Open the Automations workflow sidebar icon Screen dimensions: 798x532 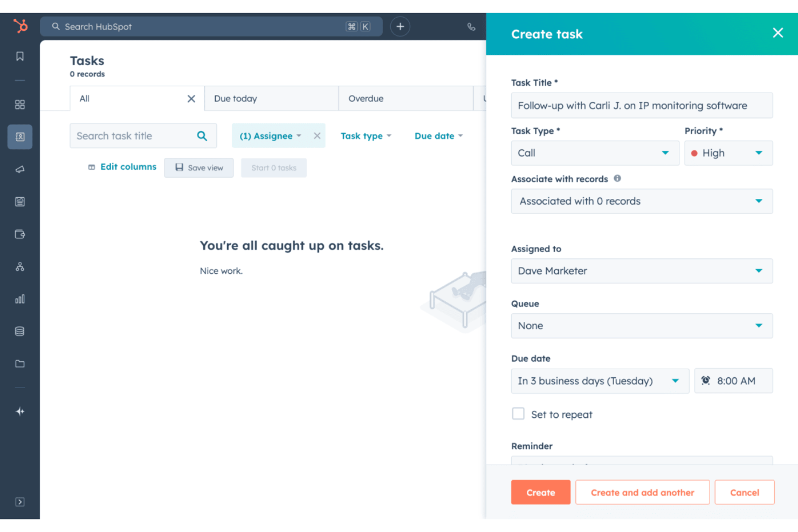(x=19, y=266)
